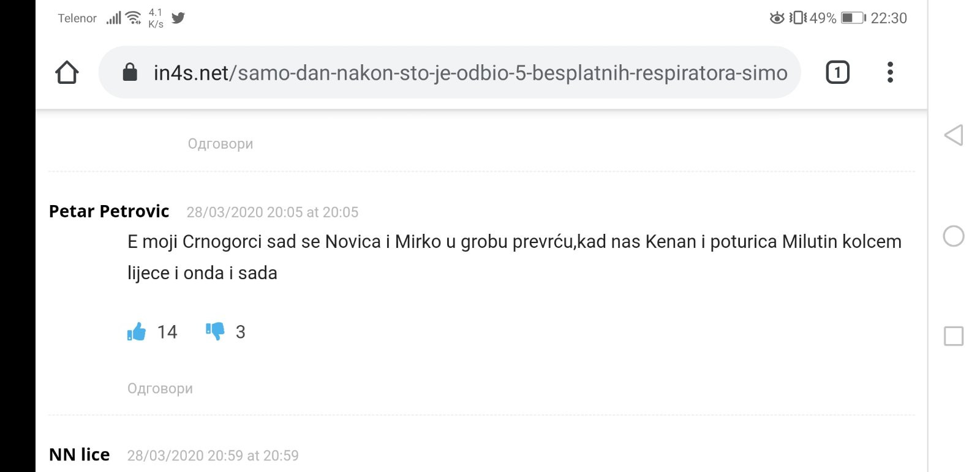Reply via Одговори under Petar Petrovic's comment
This screenshot has height=472, width=980.
pos(160,389)
